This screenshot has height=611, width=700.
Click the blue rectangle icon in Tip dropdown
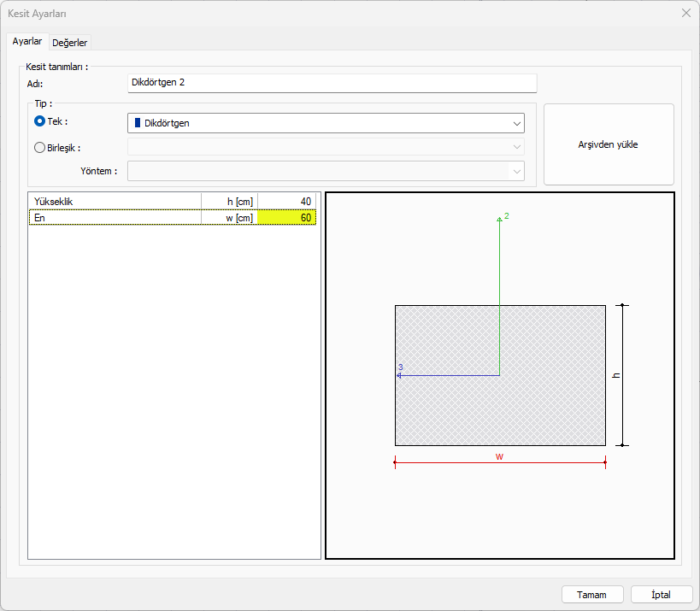(138, 123)
